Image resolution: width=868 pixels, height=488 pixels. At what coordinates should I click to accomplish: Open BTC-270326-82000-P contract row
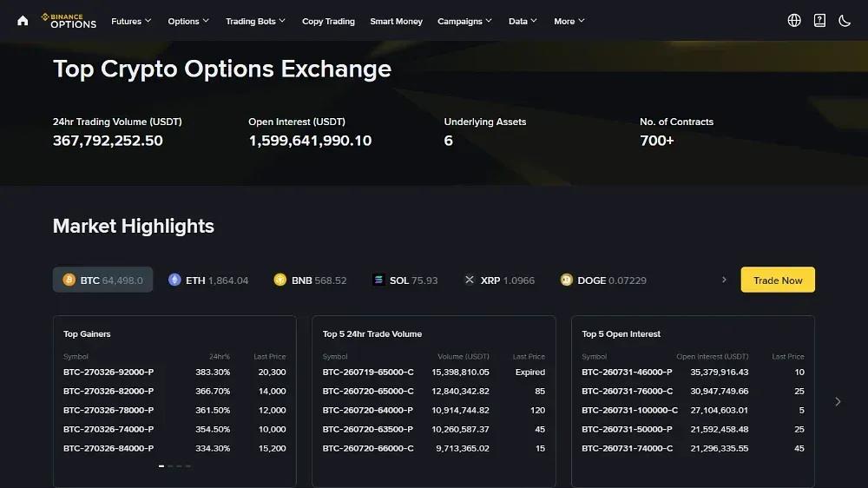[x=174, y=391]
